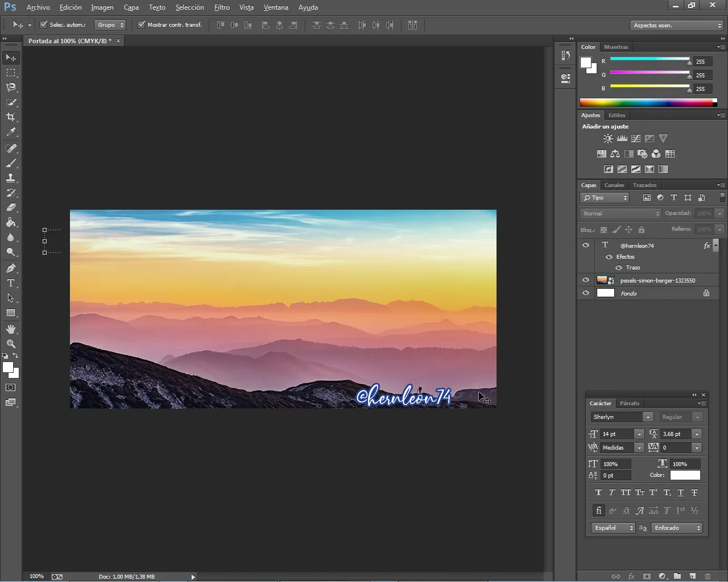728x582 pixels.
Task: Select the Healing Brush tool
Action: click(11, 148)
